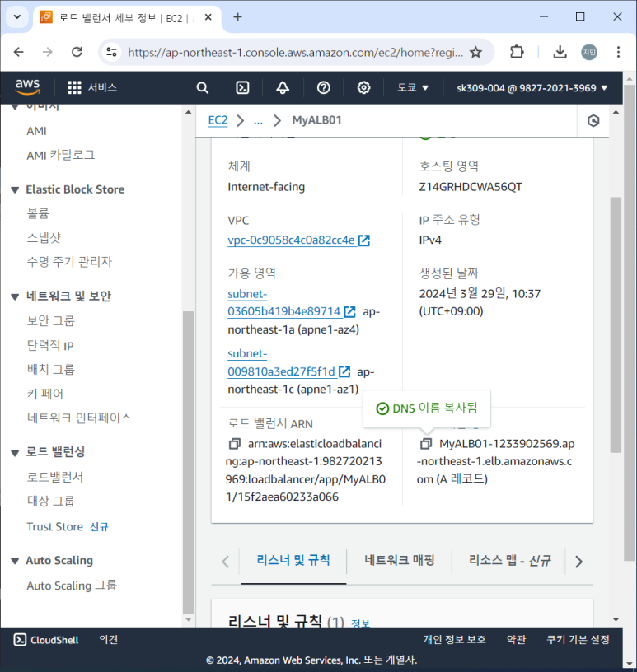The image size is (637, 672).
Task: Go back in the browser
Action: click(x=19, y=52)
